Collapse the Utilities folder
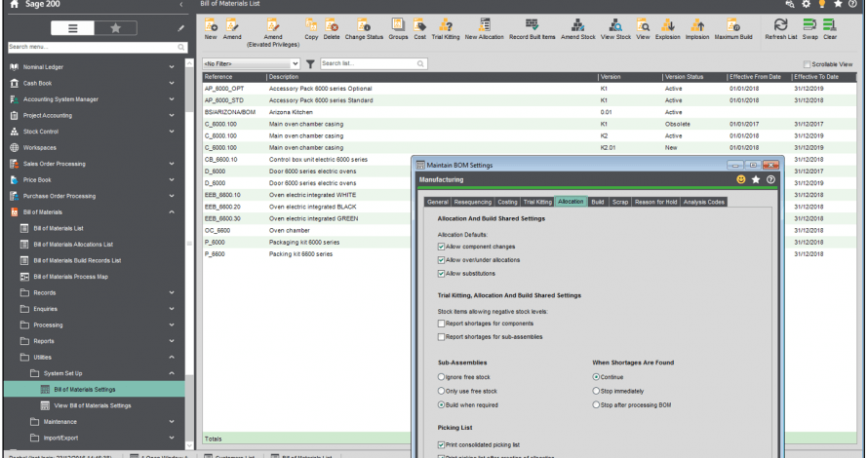868x458 pixels. coord(172,358)
